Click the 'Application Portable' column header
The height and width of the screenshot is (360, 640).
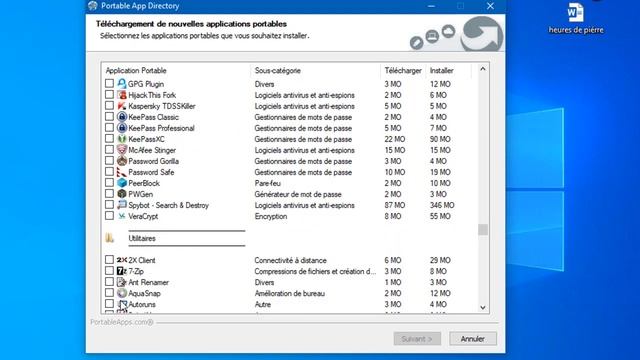[136, 71]
